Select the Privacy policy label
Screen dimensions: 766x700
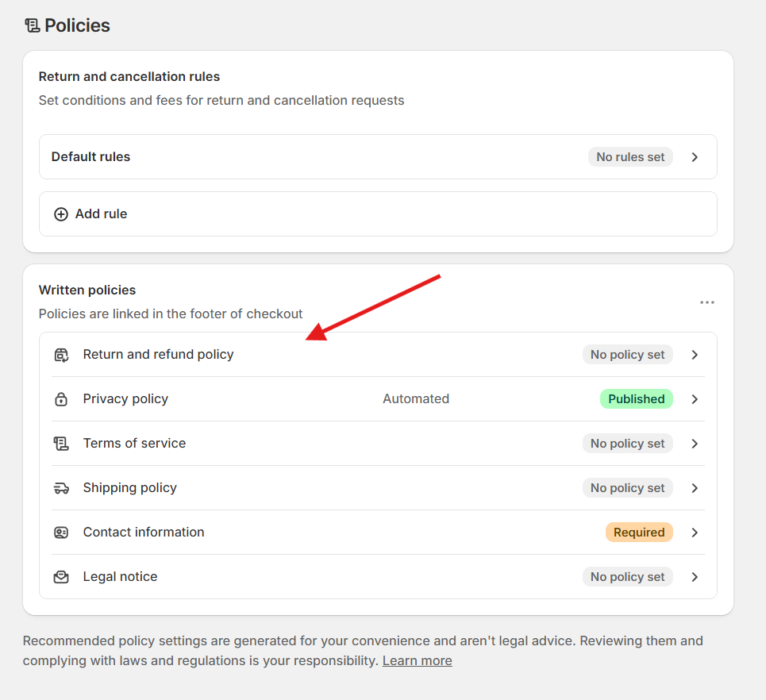pyautogui.click(x=125, y=398)
